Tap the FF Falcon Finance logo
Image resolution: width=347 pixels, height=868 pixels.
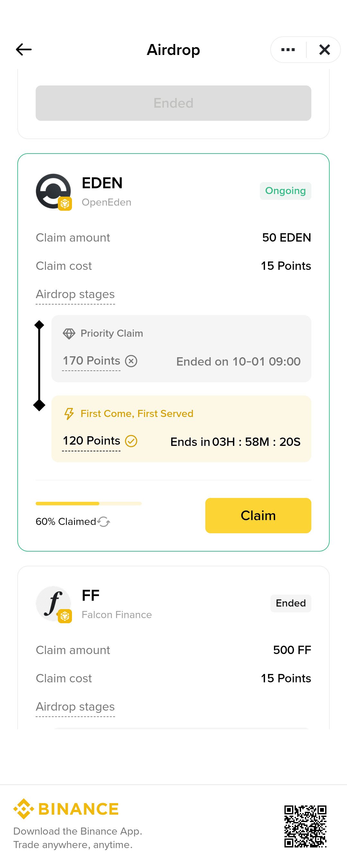coord(53,604)
